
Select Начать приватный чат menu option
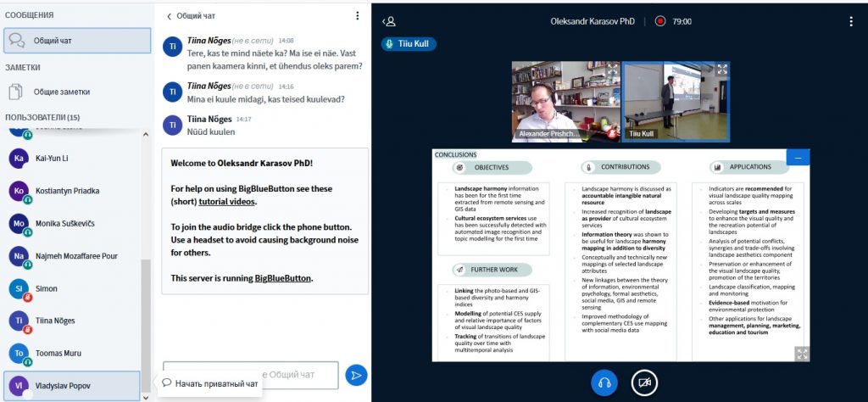(209, 382)
